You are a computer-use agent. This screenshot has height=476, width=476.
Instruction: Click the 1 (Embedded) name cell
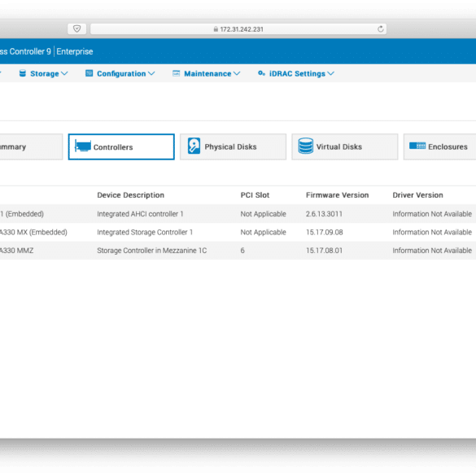point(22,214)
